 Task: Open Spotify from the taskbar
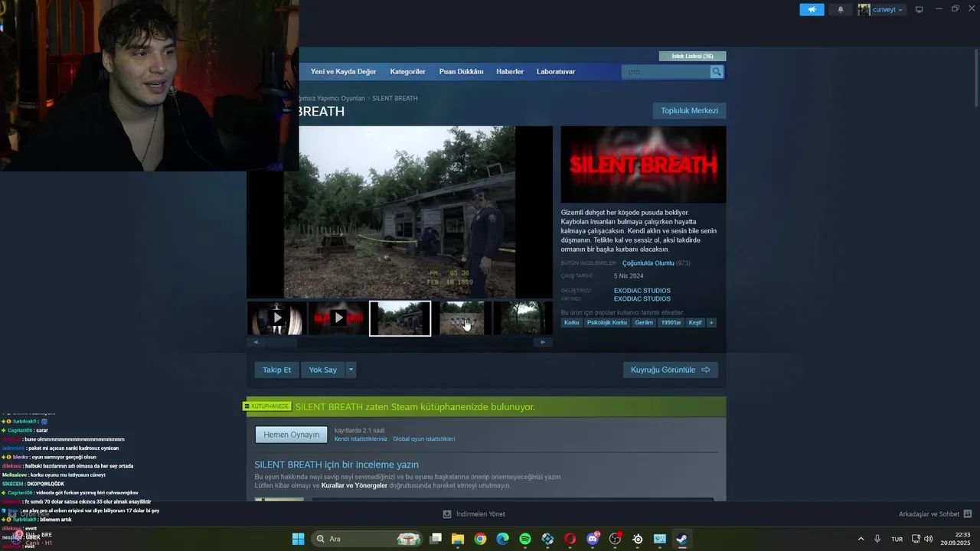pos(525,539)
